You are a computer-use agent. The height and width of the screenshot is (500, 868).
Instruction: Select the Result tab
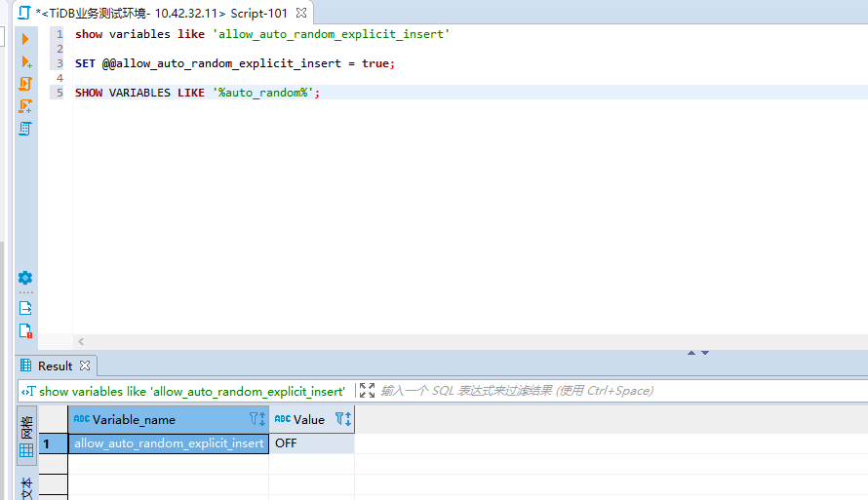tap(55, 366)
